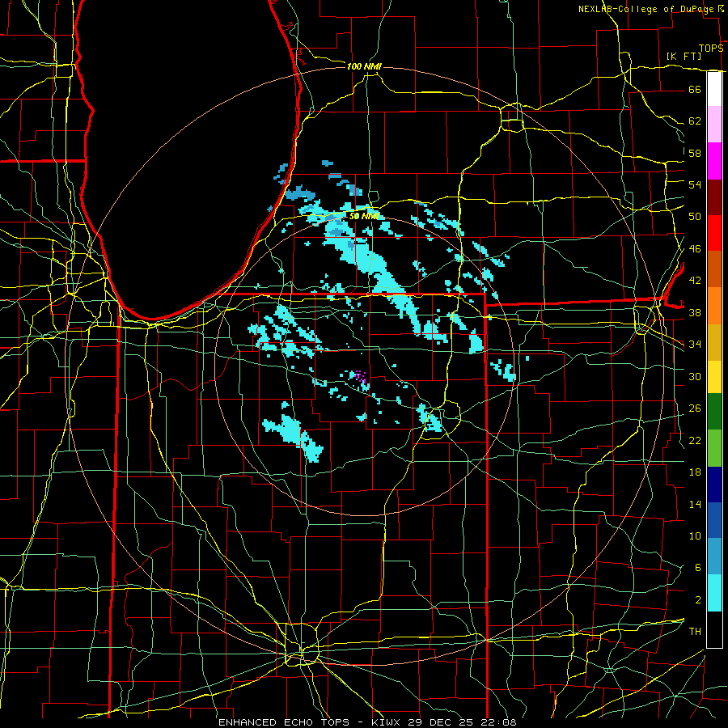The image size is (728, 728).
Task: Click the light green legend band
Action: [714, 447]
